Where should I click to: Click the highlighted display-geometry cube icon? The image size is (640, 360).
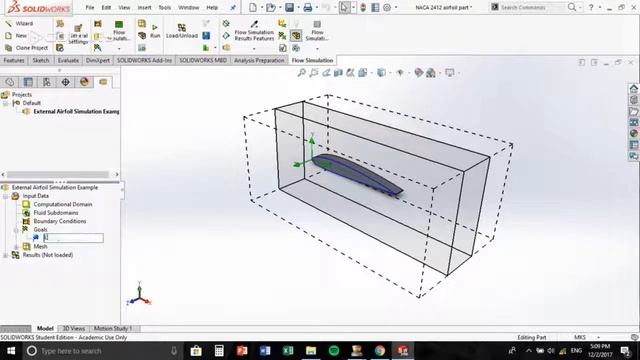point(296,36)
